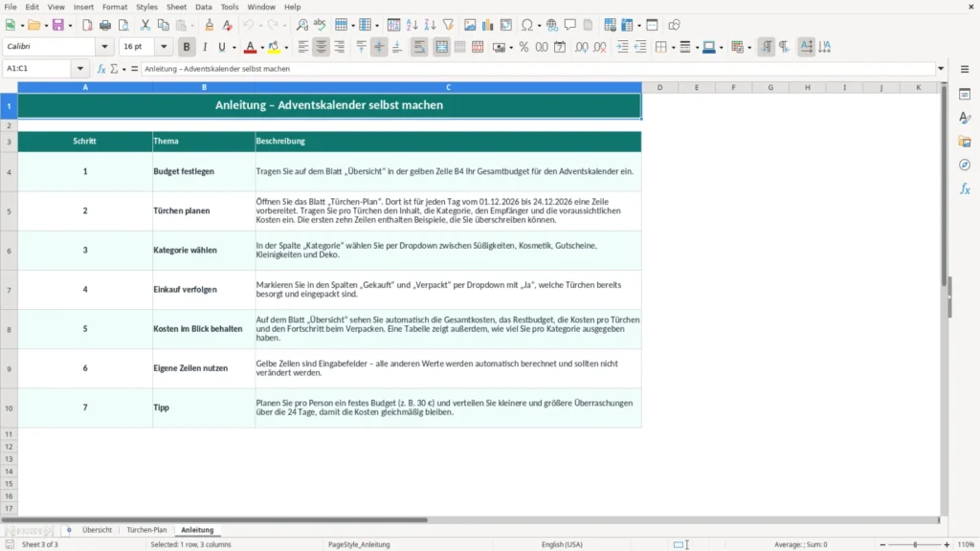
Task: Open the Name Box dropdown arrow
Action: (x=80, y=69)
